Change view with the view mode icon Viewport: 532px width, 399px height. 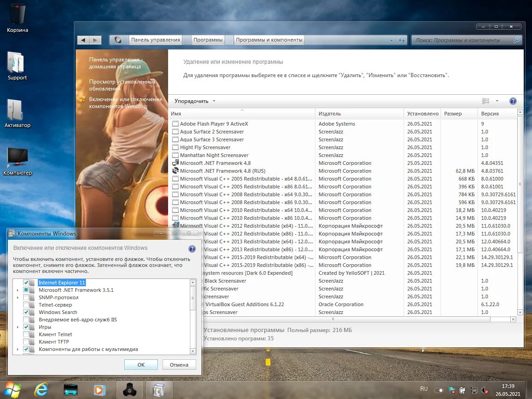(485, 101)
